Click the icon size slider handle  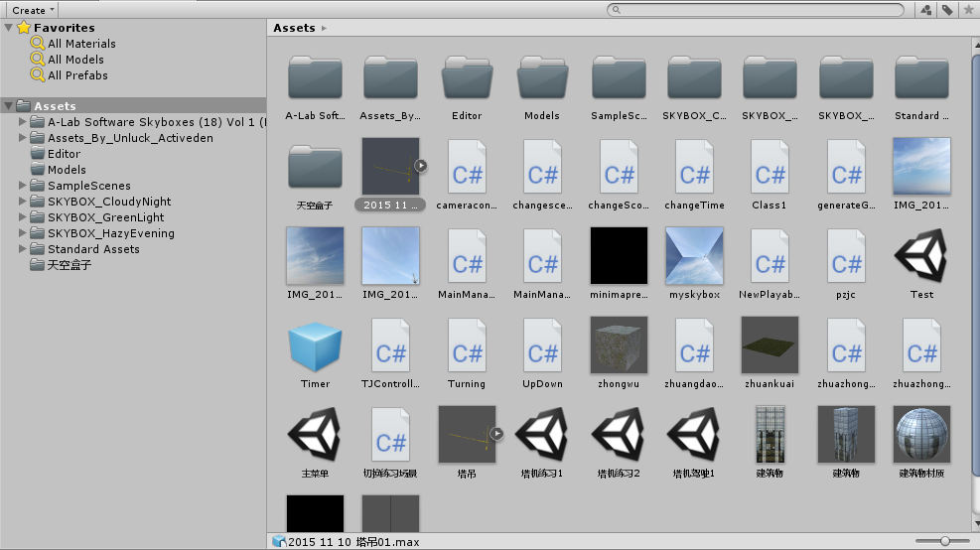tap(944, 540)
